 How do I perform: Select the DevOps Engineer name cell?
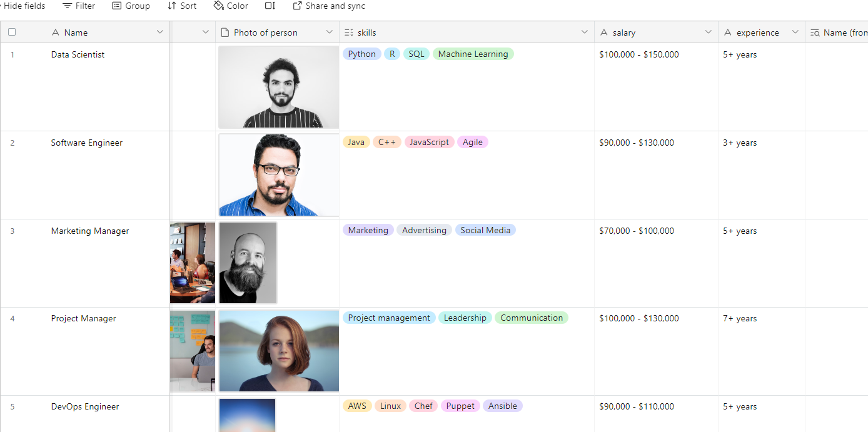pos(107,414)
